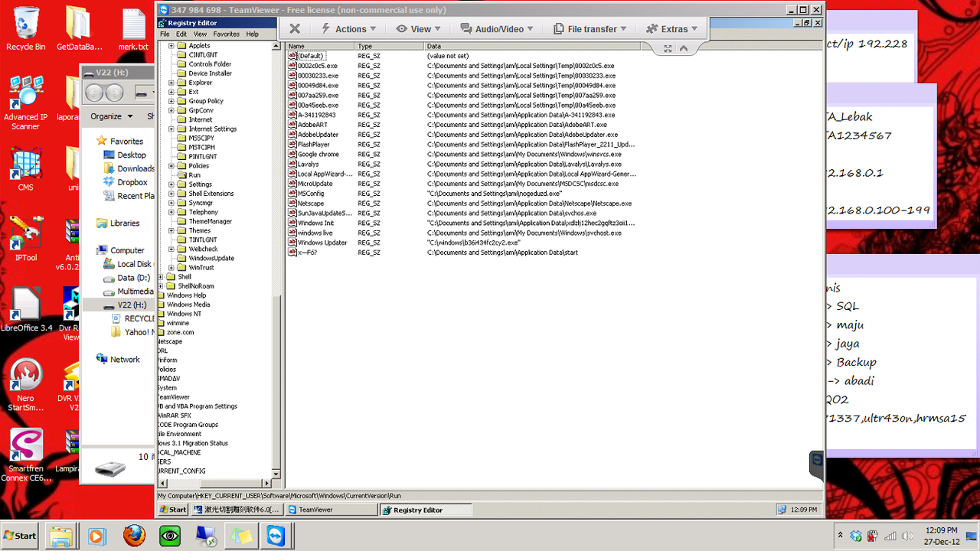Launch Firefox from the Windows taskbar
This screenshot has height=551, width=980.
(133, 535)
